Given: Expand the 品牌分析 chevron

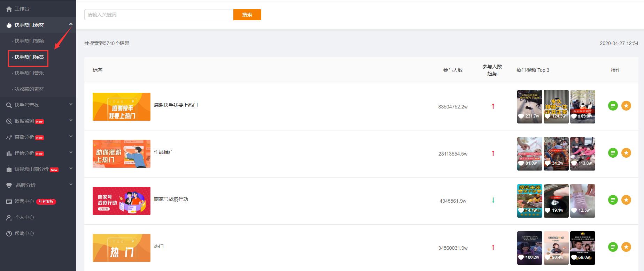Looking at the screenshot, I should 71,185.
